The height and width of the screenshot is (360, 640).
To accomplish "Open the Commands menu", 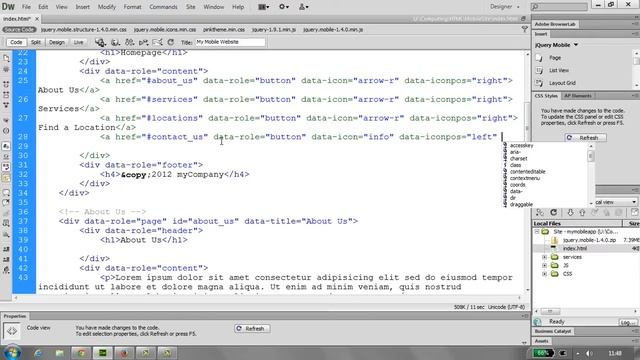I will point(163,7).
